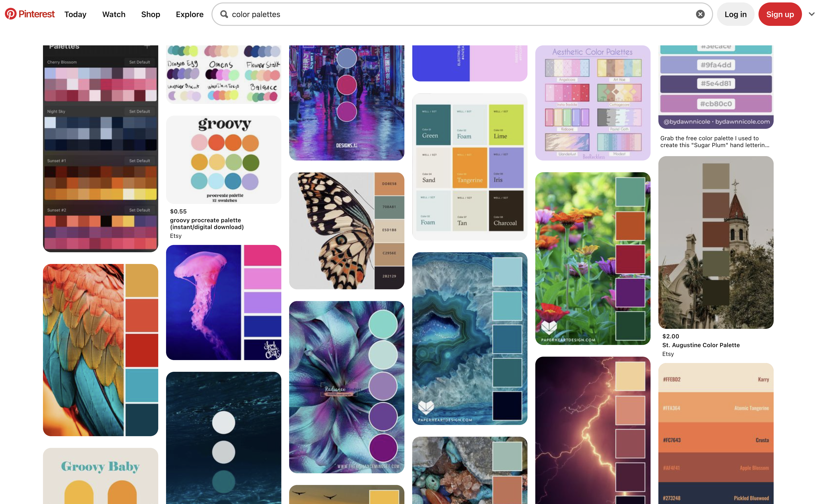Open the Sugar Plum palette description link
Screen dimensions: 822x504
point(715,142)
